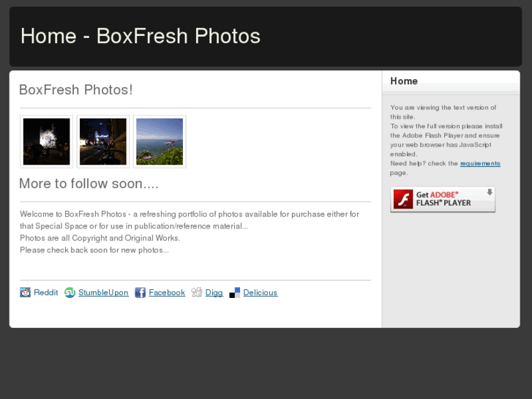Click the Home - BoxFresh Photos page title
532x399 pixels.
[141, 36]
